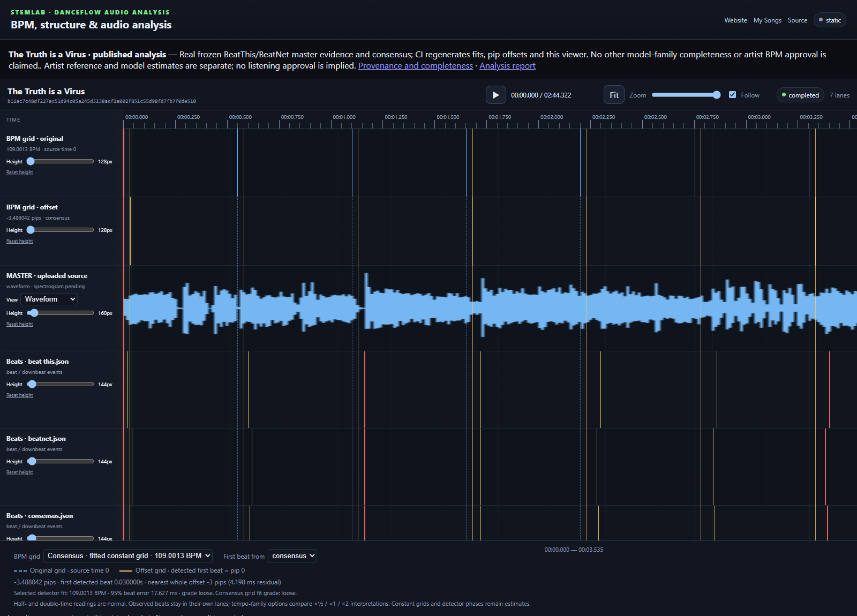The height and width of the screenshot is (616, 857).
Task: Click the Fit zoom button
Action: pos(614,95)
